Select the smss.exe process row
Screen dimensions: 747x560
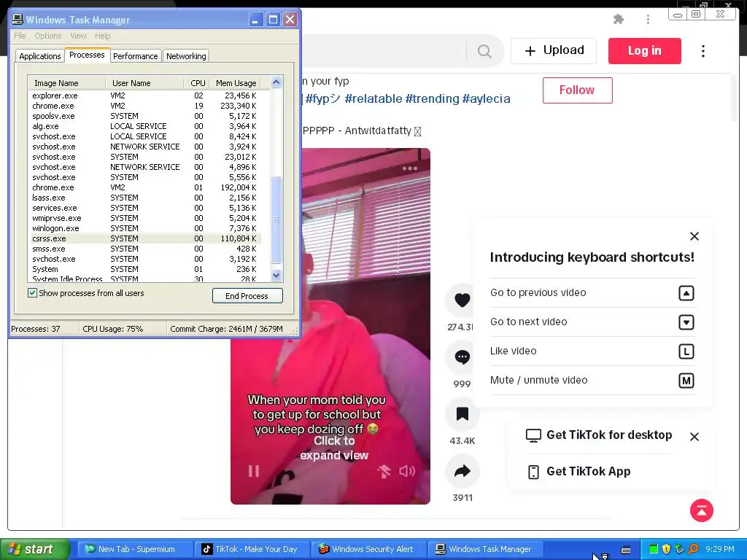145,249
